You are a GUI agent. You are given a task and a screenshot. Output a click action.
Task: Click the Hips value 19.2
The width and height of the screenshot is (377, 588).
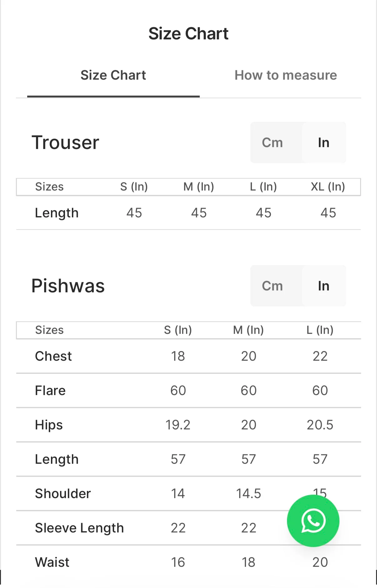(x=178, y=425)
